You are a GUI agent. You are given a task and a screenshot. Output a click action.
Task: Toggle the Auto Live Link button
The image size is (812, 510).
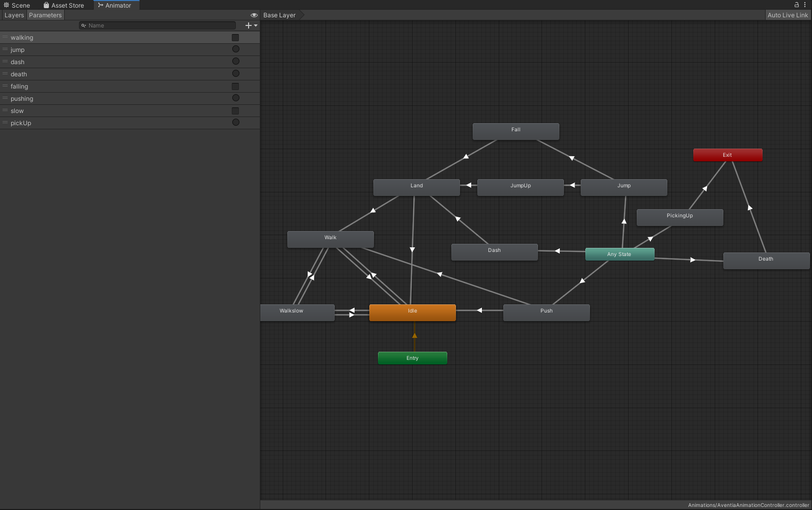tap(788, 15)
